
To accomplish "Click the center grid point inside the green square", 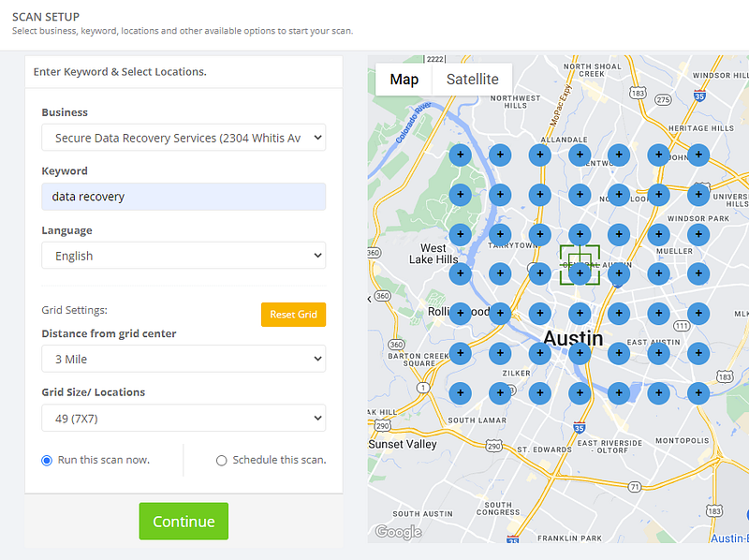I will (580, 273).
